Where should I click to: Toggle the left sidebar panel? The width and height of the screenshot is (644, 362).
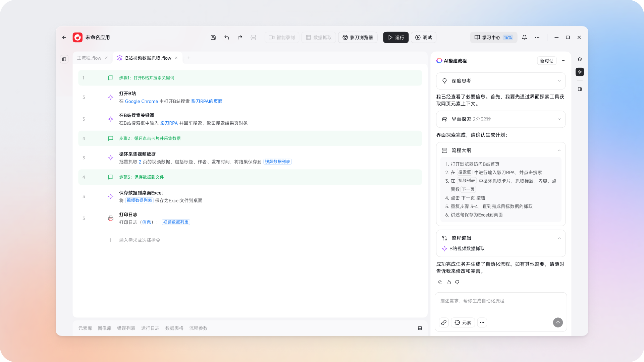coord(64,59)
